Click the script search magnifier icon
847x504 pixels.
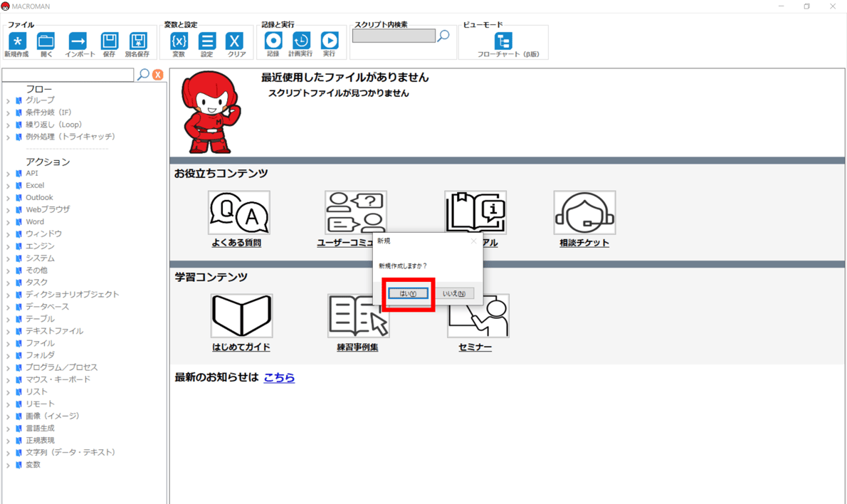click(443, 36)
